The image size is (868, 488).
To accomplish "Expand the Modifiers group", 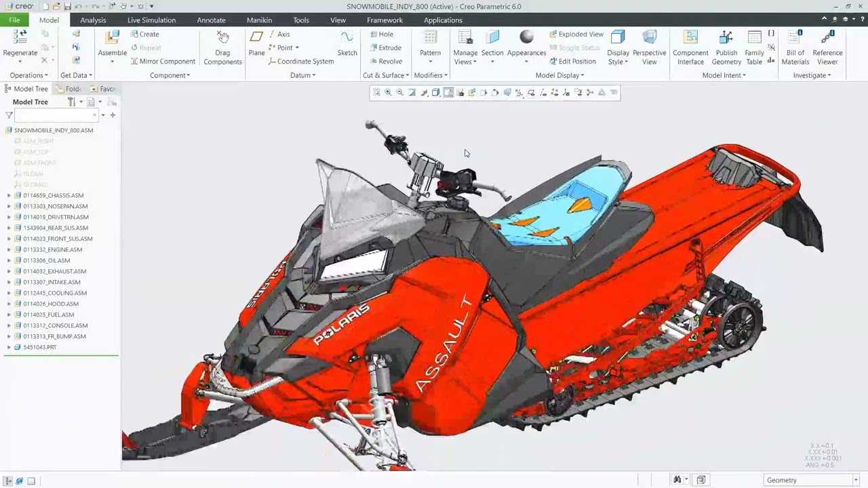I will (431, 75).
